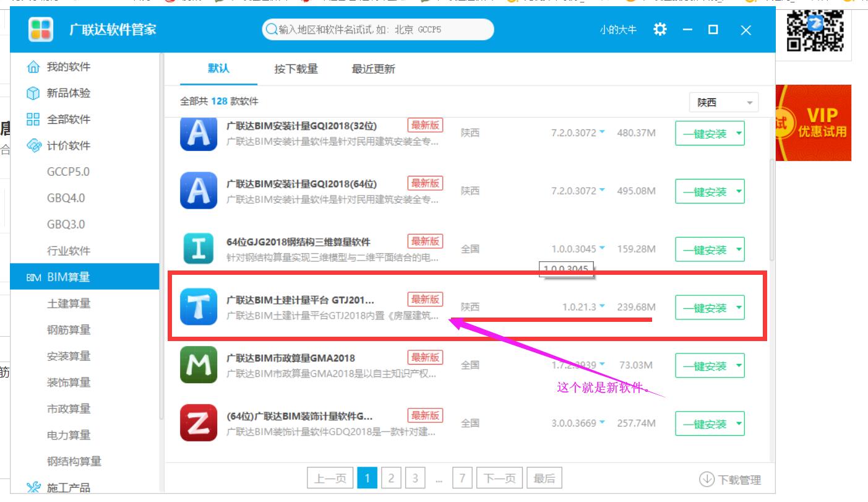Switch to the 按下载量 tab

(x=296, y=69)
